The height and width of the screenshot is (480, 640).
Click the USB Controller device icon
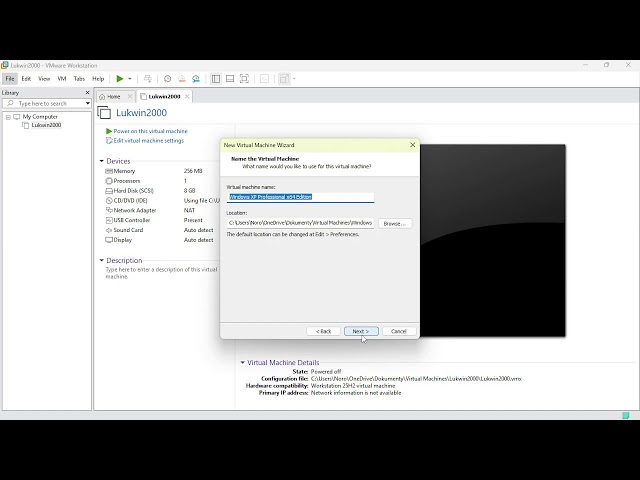coord(109,220)
